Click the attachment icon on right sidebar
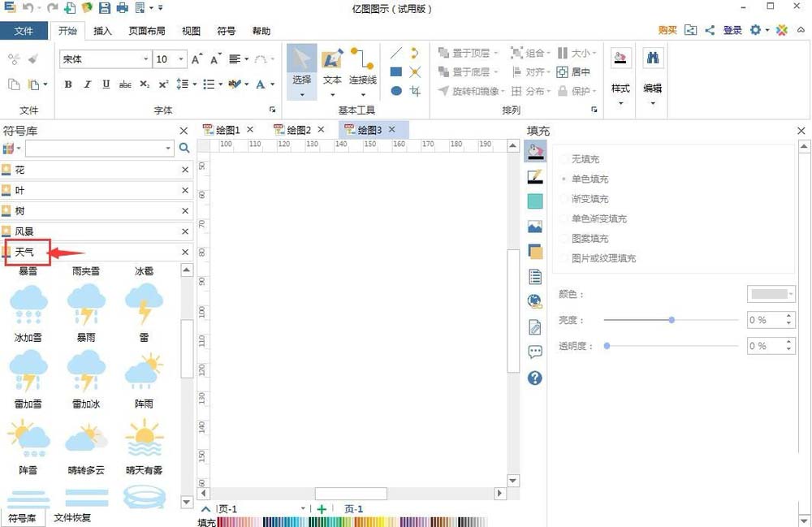Screen dimensions: 812x527 [x=534, y=326]
